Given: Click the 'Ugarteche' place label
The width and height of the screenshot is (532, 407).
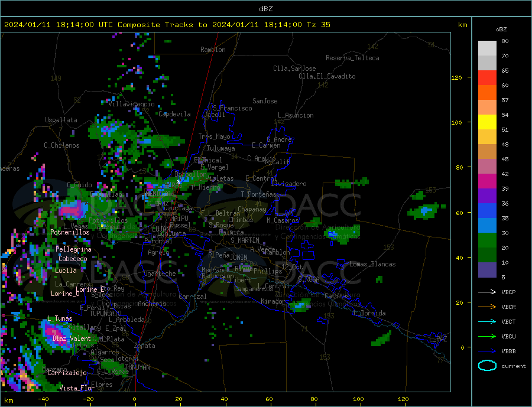Looking at the screenshot, I should point(160,273).
